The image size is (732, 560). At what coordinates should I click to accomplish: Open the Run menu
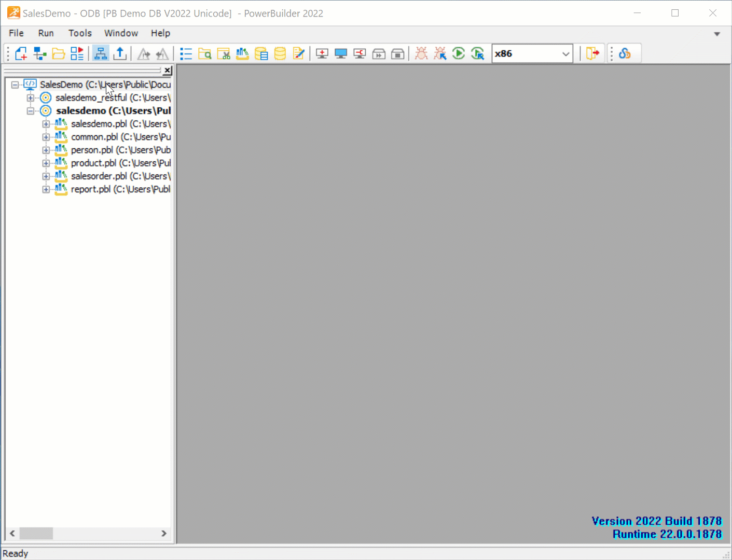46,33
